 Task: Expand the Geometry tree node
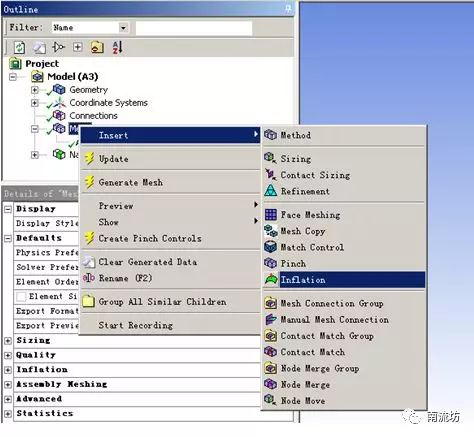(35, 90)
